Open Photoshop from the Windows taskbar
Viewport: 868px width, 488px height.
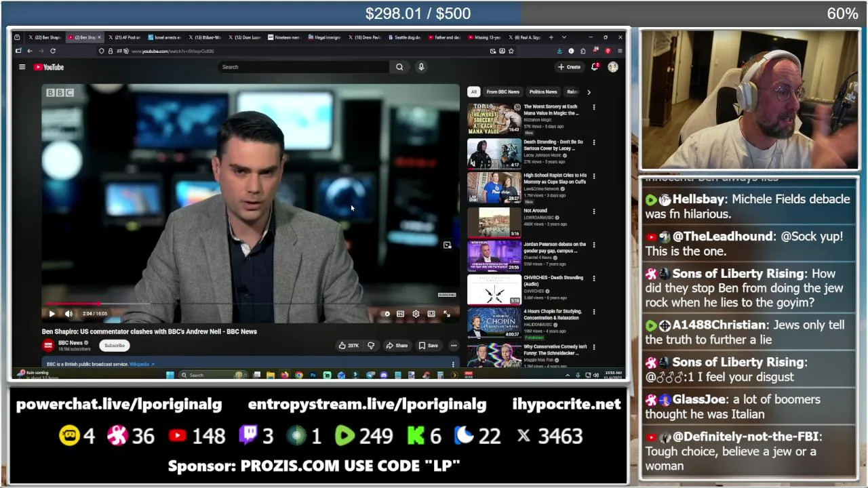pyautogui.click(x=313, y=375)
